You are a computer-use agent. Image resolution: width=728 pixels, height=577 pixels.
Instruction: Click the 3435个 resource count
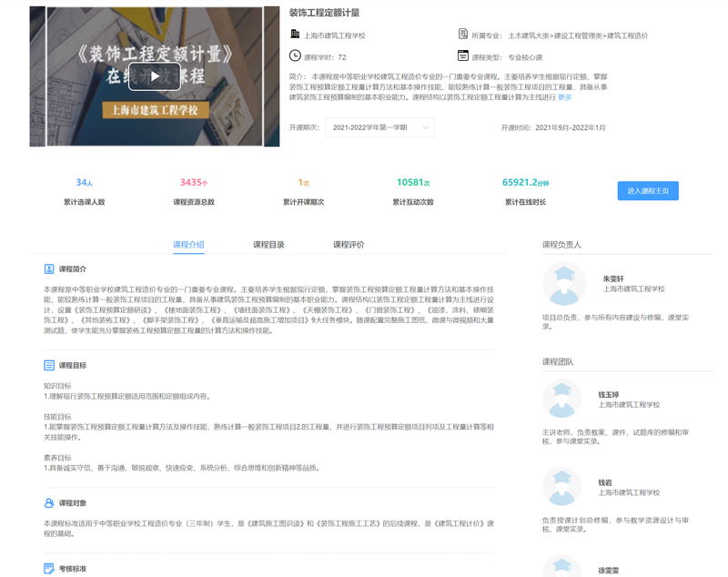coord(194,182)
